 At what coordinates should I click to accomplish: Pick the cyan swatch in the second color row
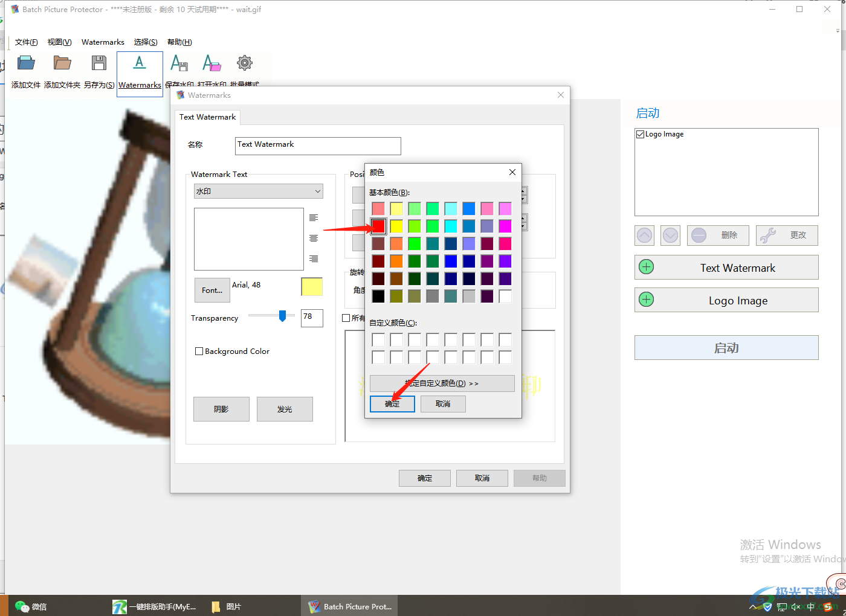[451, 226]
